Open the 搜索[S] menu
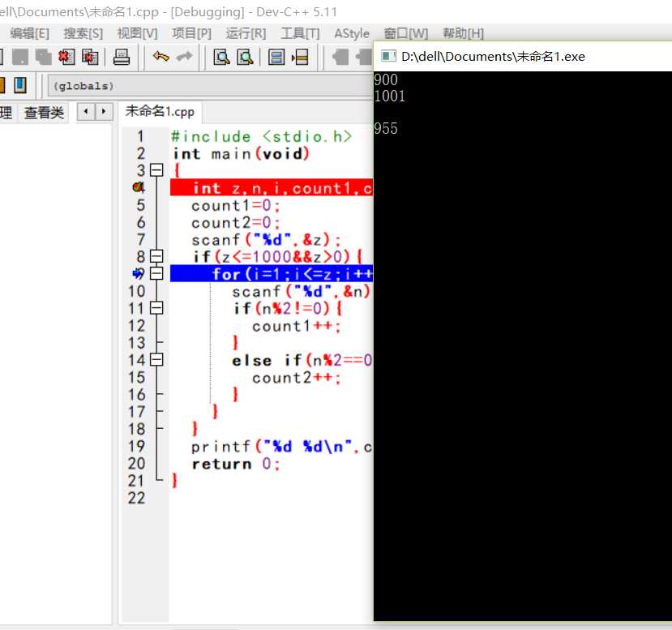The image size is (672, 630). (x=83, y=33)
